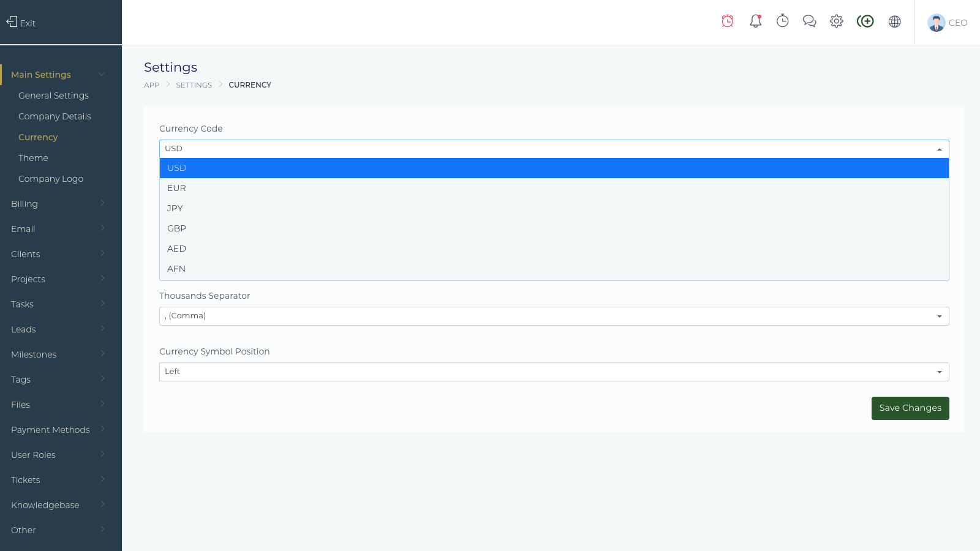Select JPY option in currency list

(175, 208)
